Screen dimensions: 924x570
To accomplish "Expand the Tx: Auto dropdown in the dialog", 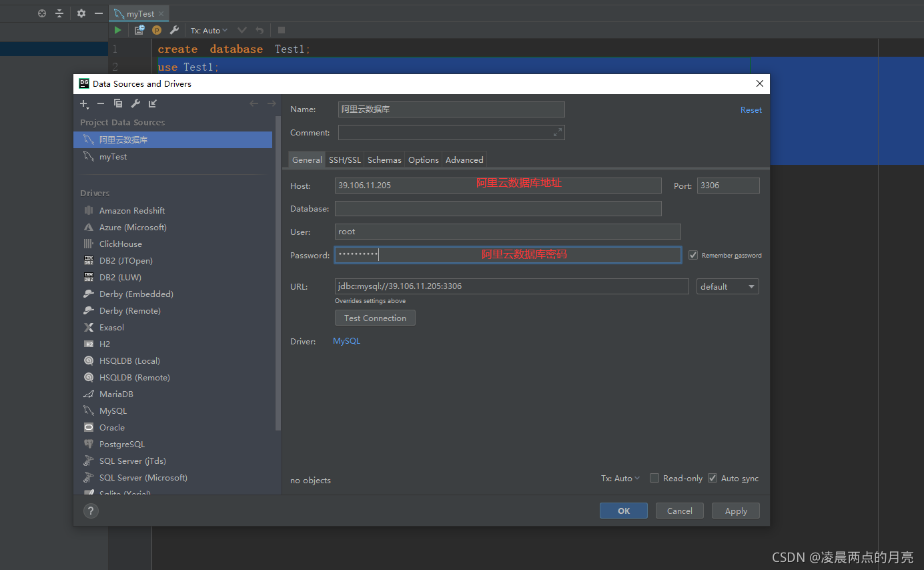I will [x=620, y=478].
